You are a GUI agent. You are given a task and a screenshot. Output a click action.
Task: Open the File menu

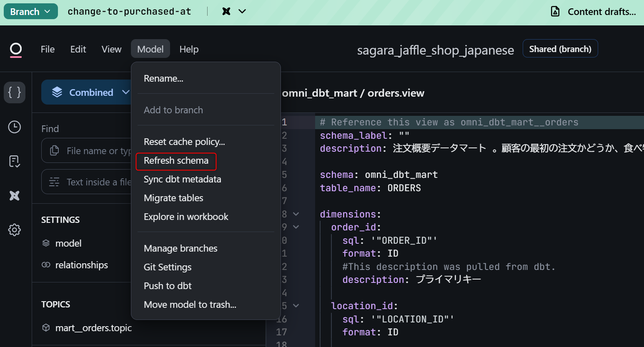[x=48, y=49]
